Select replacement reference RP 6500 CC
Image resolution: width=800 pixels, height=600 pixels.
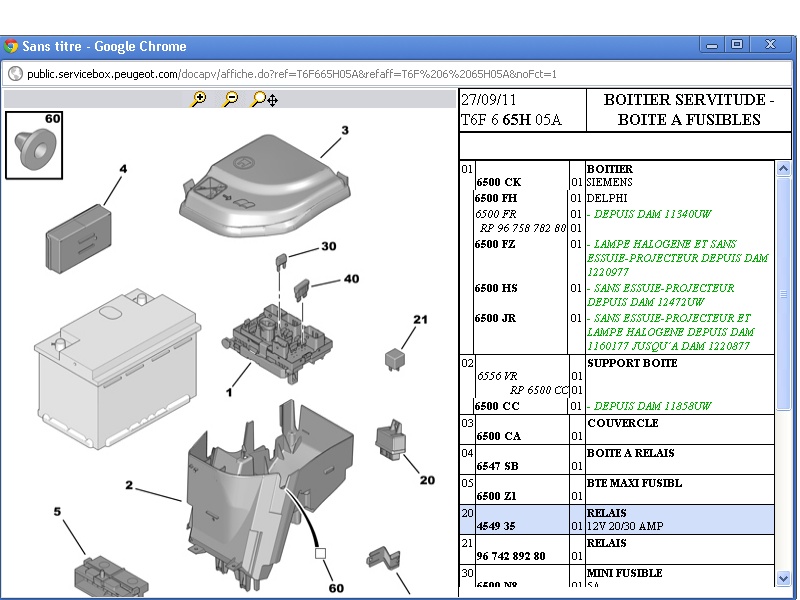pyautogui.click(x=539, y=390)
